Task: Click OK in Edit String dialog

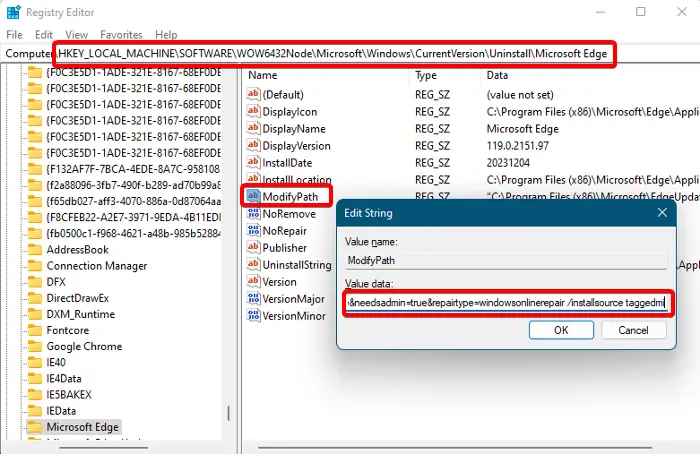Action: click(x=561, y=330)
